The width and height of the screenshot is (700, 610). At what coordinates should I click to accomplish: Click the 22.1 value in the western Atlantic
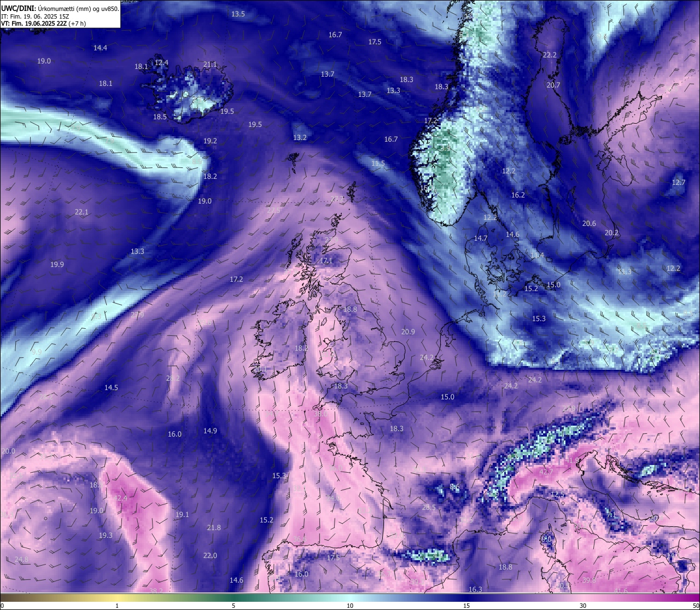point(81,212)
